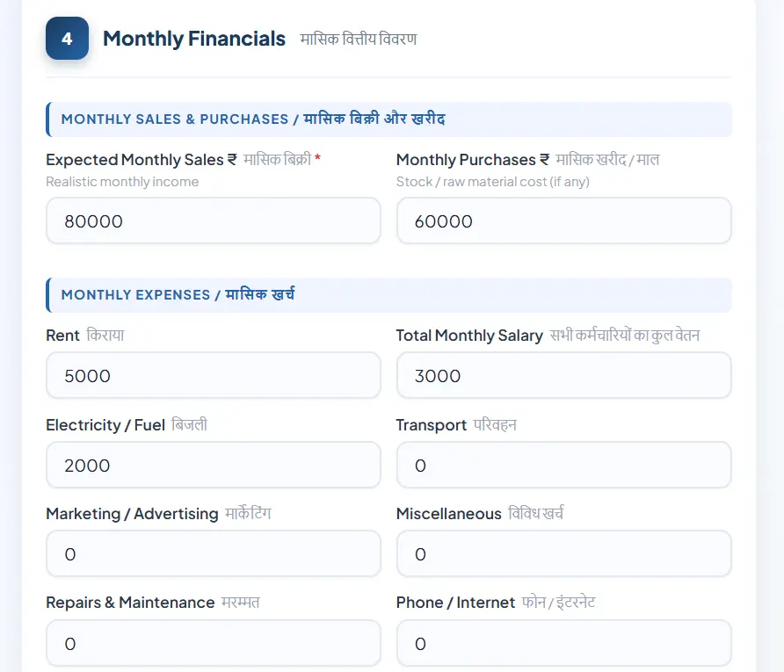Click the Marketing / Advertising label
Image resolution: width=784 pixels, height=672 pixels.
coord(158,514)
